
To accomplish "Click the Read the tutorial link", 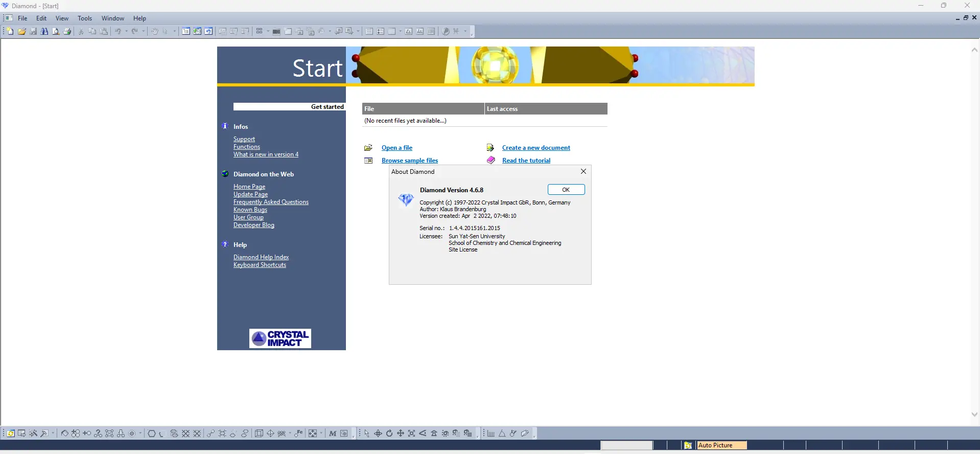I will (x=526, y=161).
